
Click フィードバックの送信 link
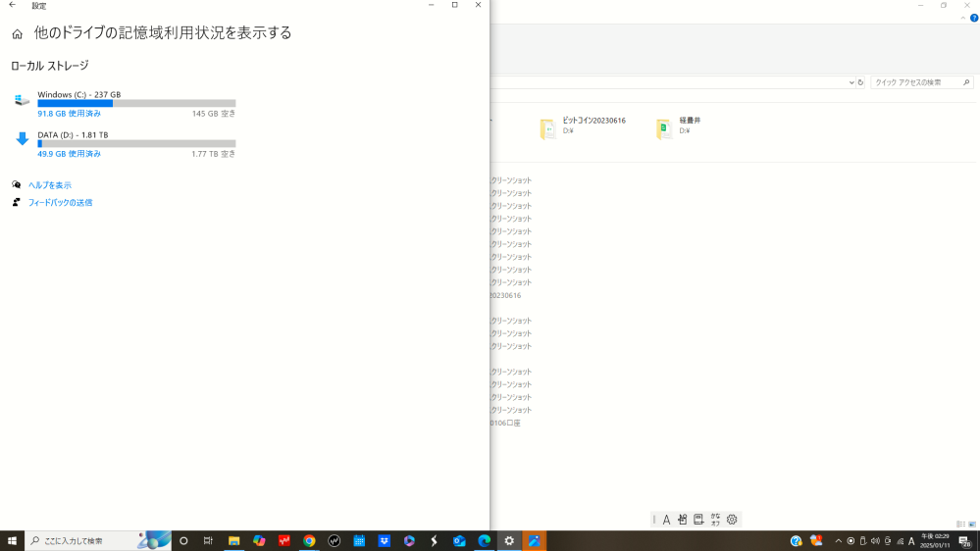(60, 203)
